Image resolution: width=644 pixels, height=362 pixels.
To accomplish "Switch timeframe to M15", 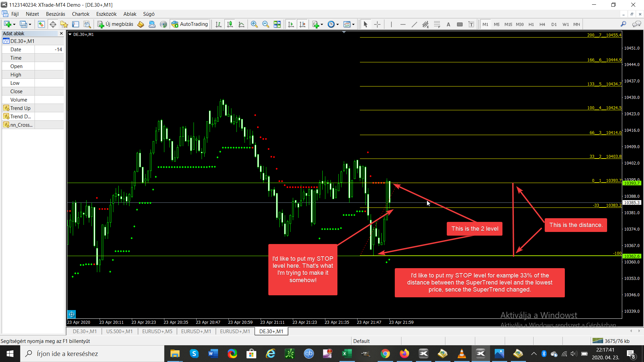I will (508, 24).
